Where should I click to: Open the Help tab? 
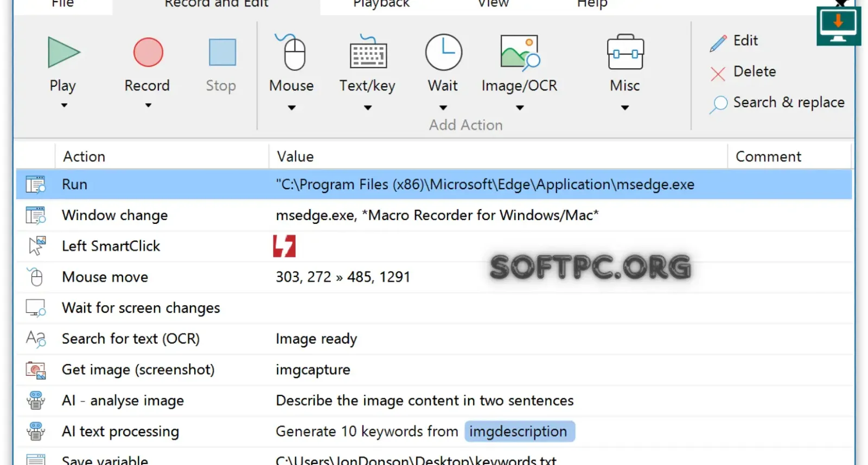coord(592,4)
